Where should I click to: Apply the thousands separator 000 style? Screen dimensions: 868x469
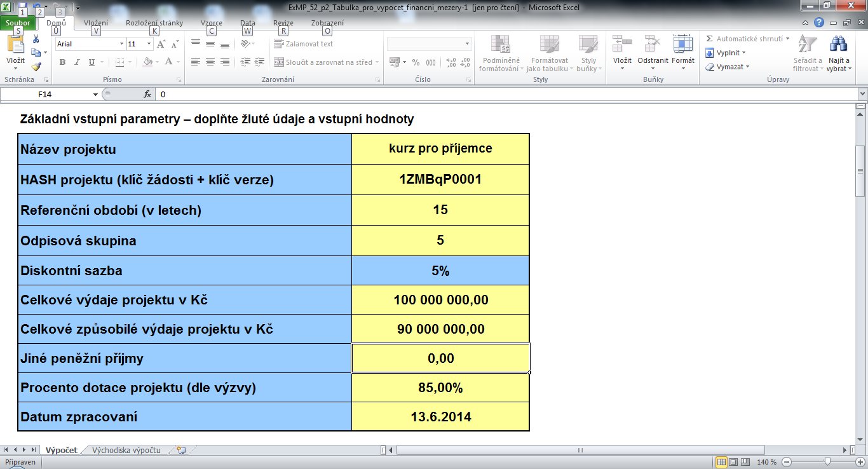tap(431, 62)
